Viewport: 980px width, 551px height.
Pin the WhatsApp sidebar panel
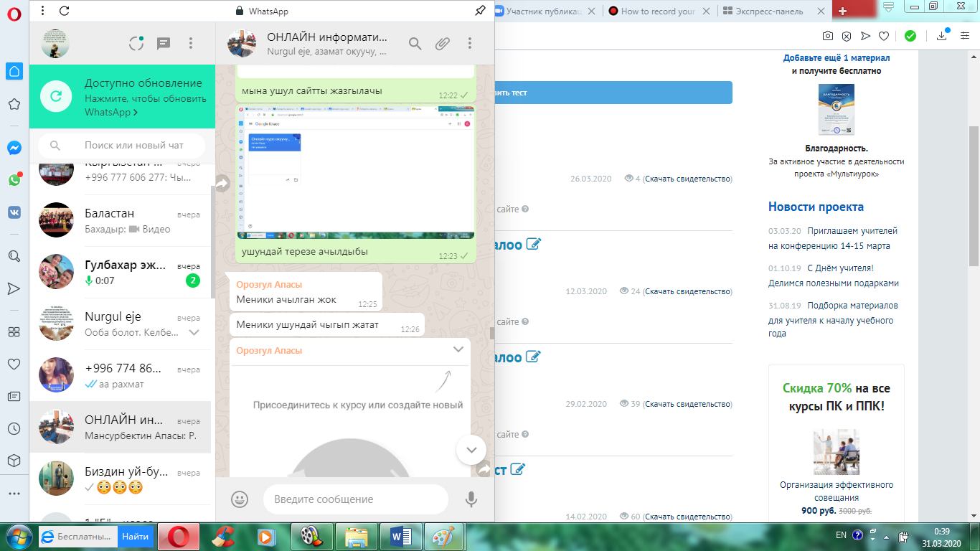pos(480,11)
